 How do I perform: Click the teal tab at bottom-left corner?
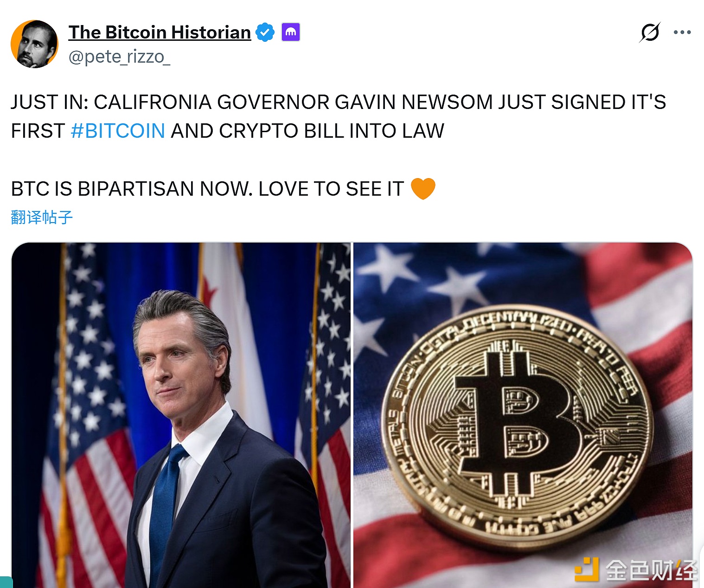pos(6,582)
